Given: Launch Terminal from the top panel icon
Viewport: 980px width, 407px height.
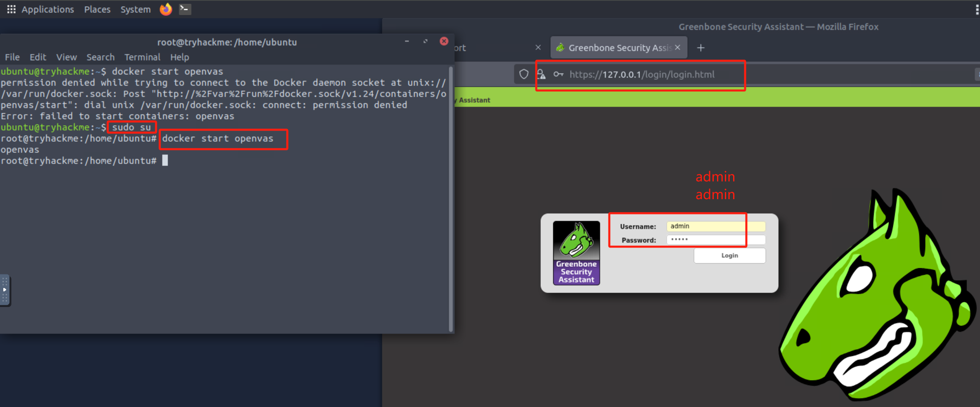Looking at the screenshot, I should click(185, 9).
